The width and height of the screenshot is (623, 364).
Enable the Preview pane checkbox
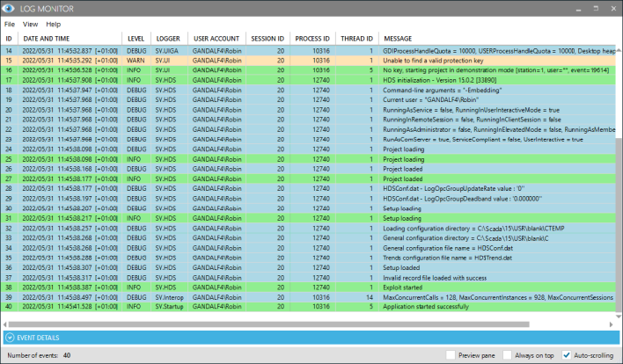pyautogui.click(x=450, y=355)
